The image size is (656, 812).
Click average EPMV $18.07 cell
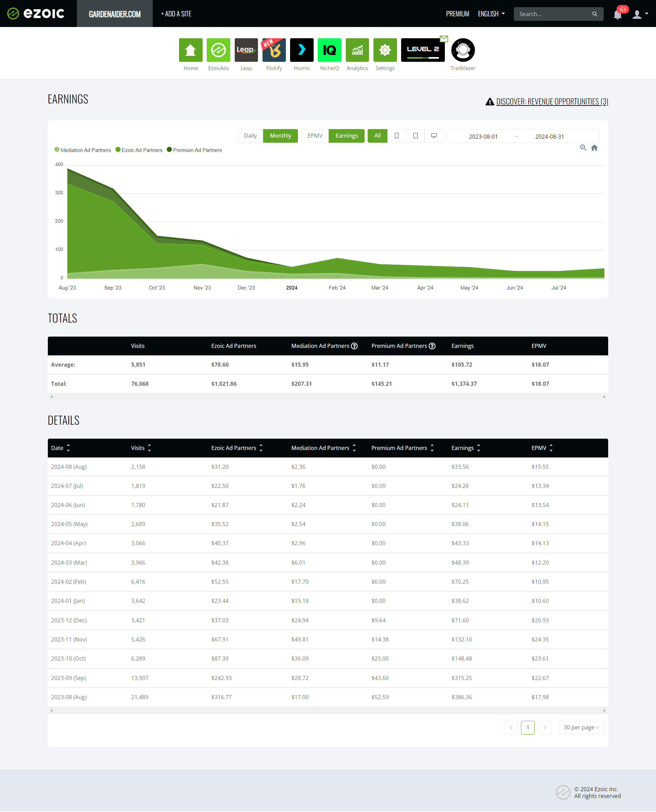point(540,365)
